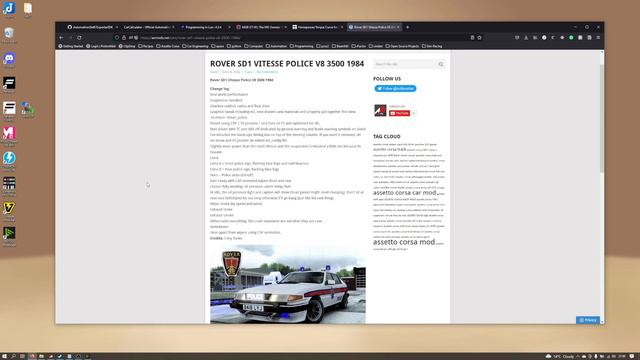Open the Discord desktop shortcut
Viewport: 640px width, 360px height.
pyautogui.click(x=9, y=58)
